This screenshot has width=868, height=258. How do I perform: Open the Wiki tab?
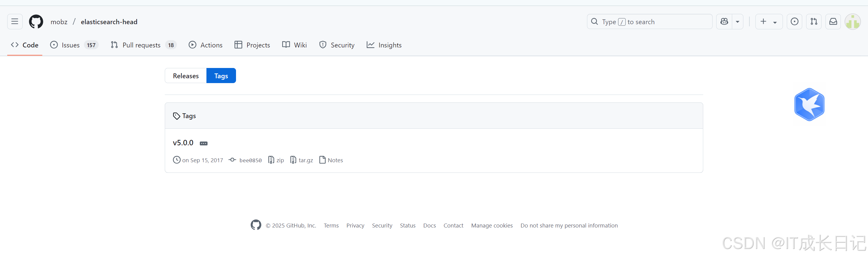tap(295, 45)
